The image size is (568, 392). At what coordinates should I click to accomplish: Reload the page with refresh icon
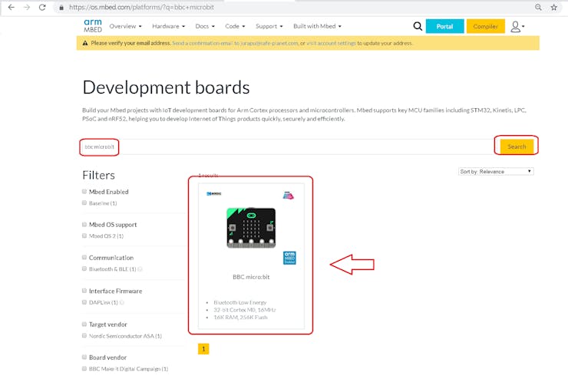(42, 7)
